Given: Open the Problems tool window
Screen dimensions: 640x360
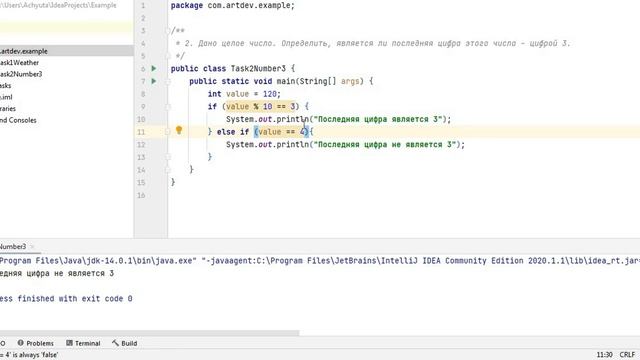Looking at the screenshot, I should pyautogui.click(x=36, y=343).
